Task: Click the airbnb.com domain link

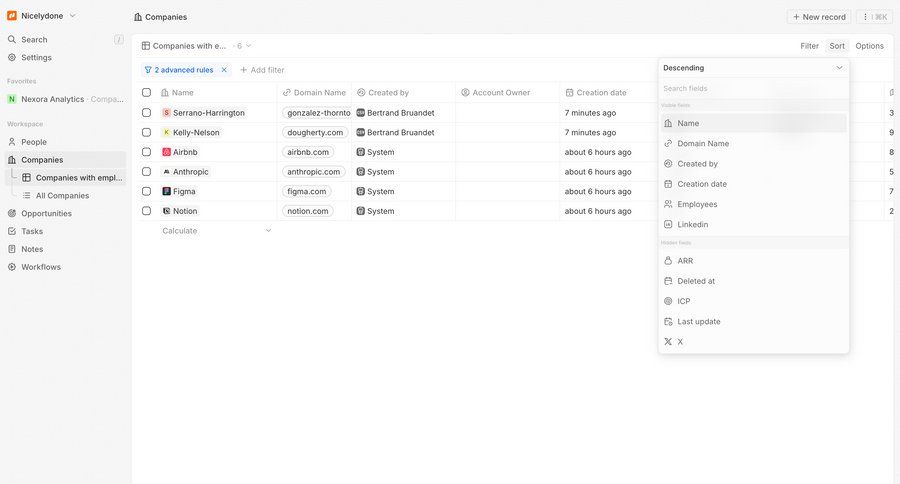Action: [308, 152]
